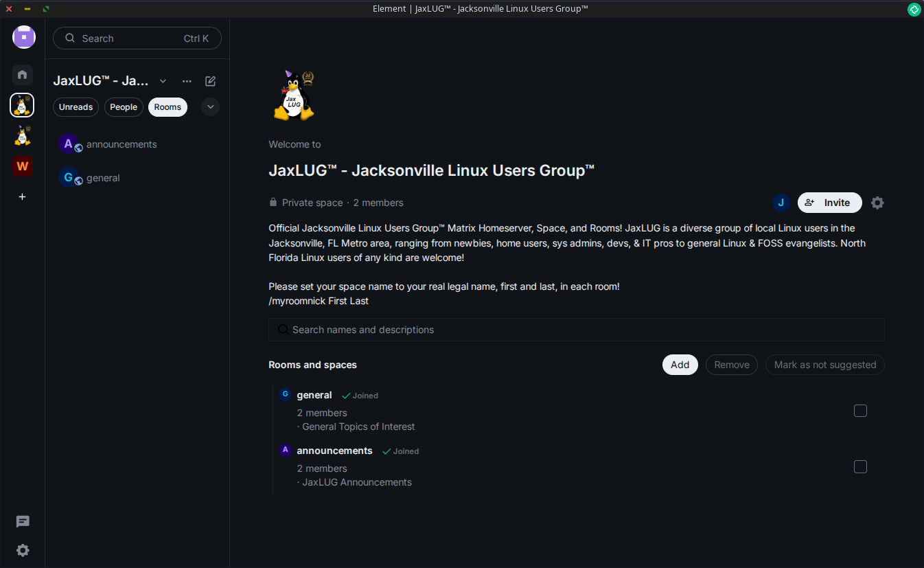Click the General Topics of Interest text
The height and width of the screenshot is (568, 924).
tap(358, 427)
